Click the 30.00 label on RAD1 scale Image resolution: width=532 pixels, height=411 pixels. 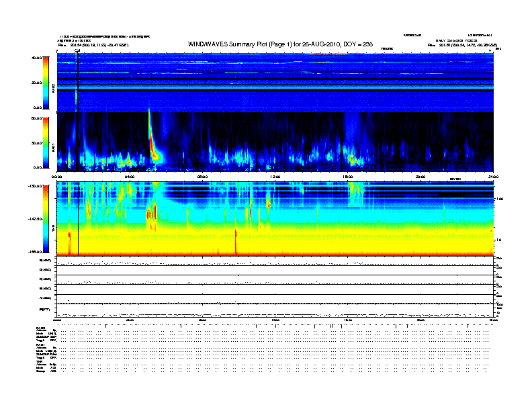[x=36, y=143]
